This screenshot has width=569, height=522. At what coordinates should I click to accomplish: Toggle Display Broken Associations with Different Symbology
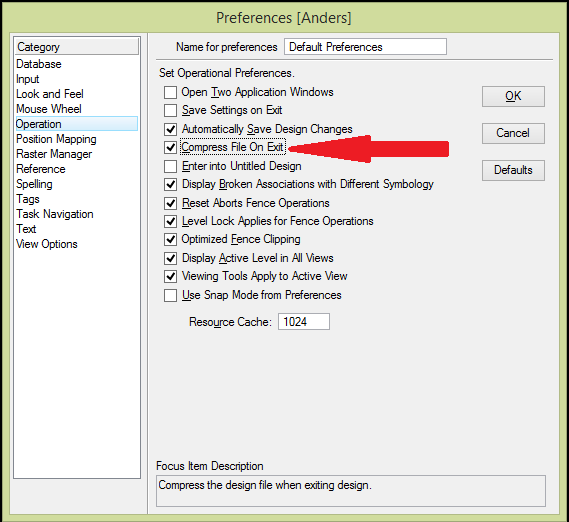(170, 184)
